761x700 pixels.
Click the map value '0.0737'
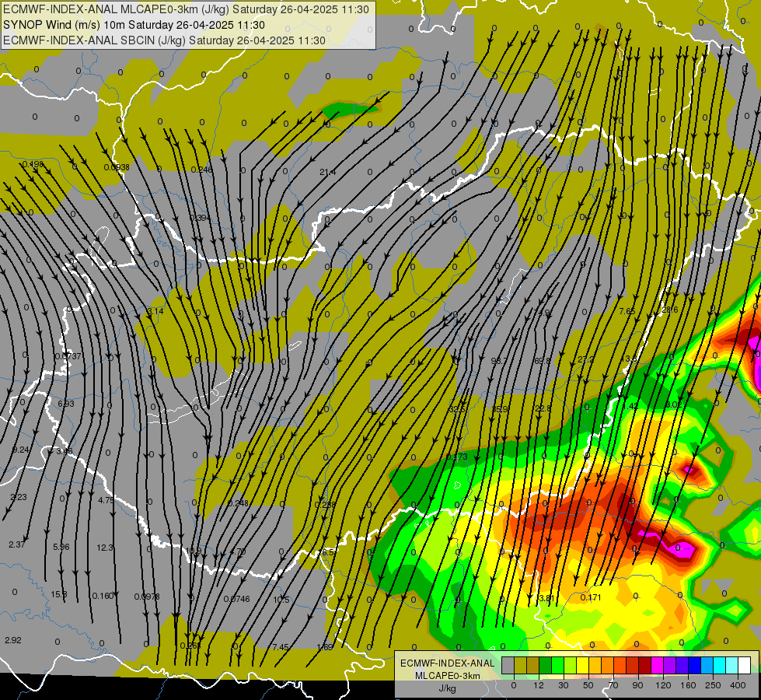click(x=68, y=356)
